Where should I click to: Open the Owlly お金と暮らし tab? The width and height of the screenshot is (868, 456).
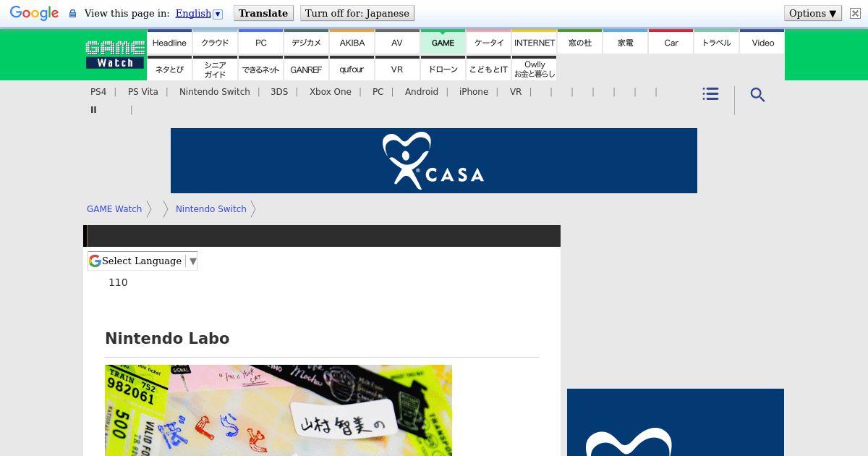[x=534, y=69]
